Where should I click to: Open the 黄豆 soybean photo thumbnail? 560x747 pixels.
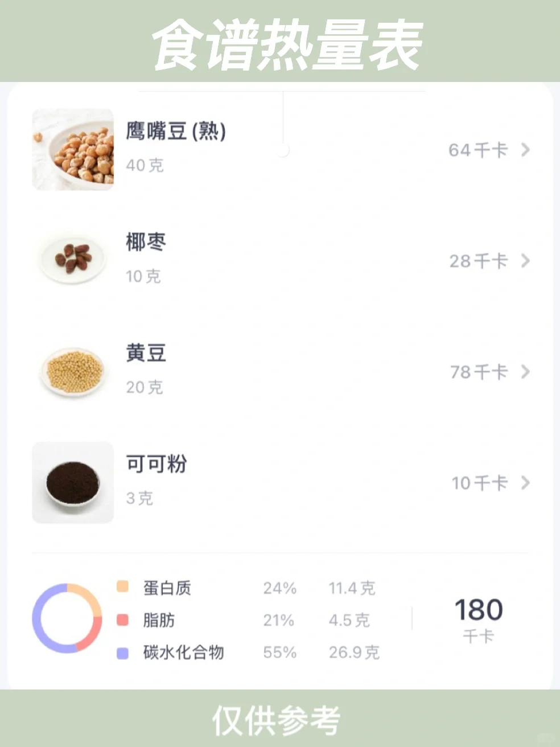pos(73,371)
